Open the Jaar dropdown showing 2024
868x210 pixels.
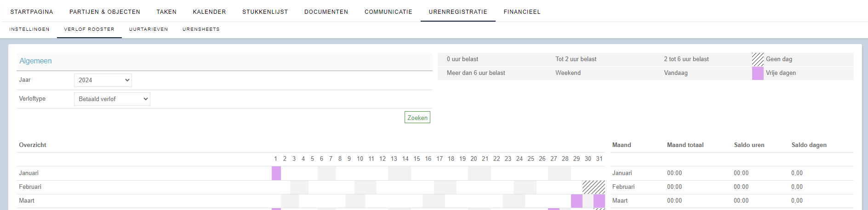[x=103, y=80]
